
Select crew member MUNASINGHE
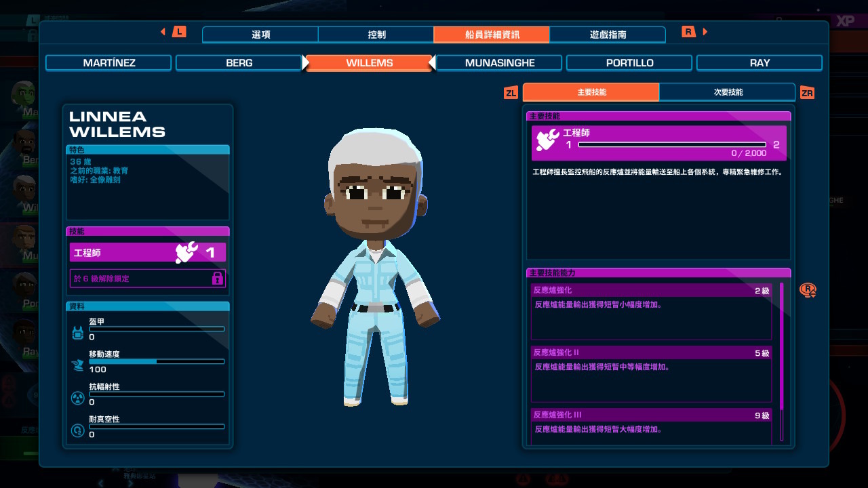tap(499, 63)
